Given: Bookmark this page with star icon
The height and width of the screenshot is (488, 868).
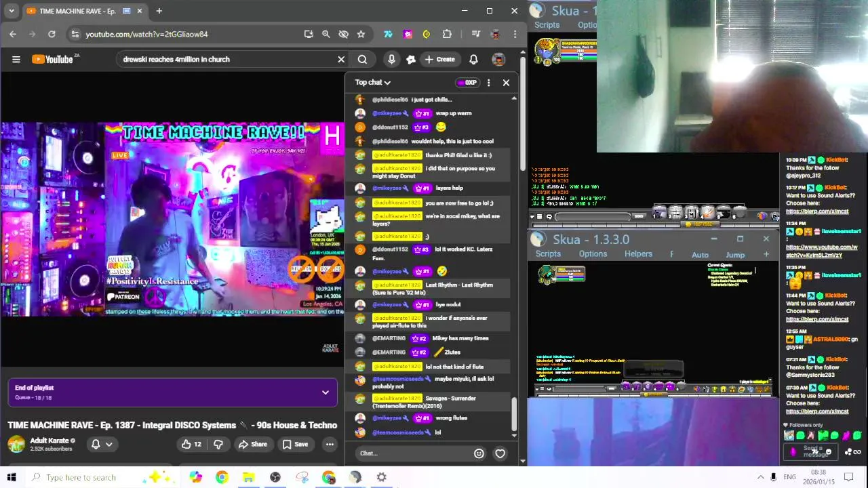Looking at the screenshot, I should pyautogui.click(x=361, y=34).
